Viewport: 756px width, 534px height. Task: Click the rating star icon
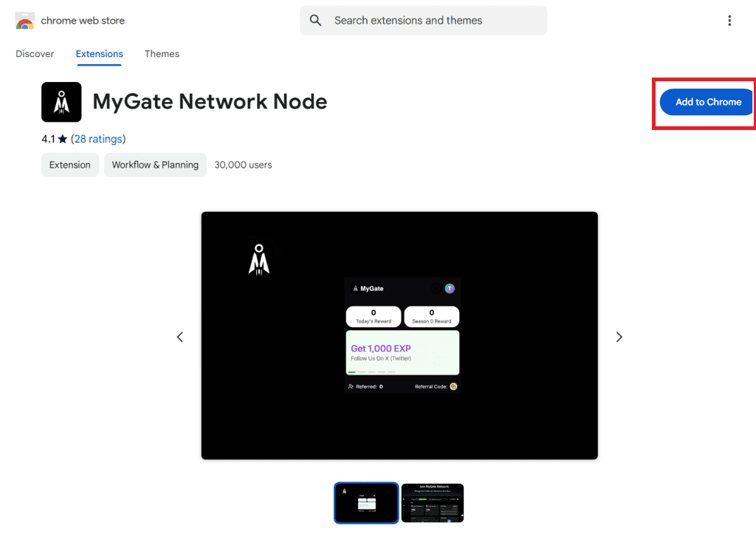point(63,139)
